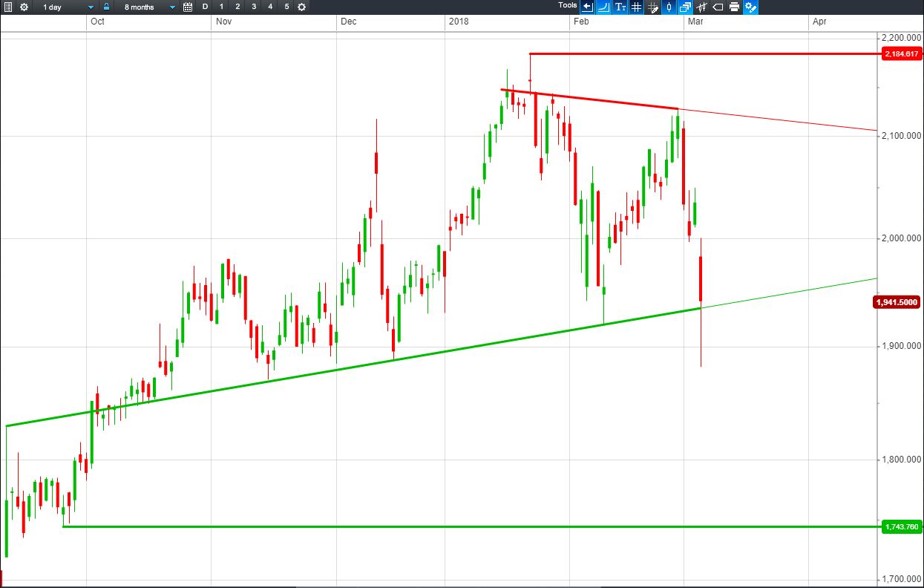The width and height of the screenshot is (924, 588).
Task: Toggle the candlestick chart type icon
Action: pyautogui.click(x=669, y=7)
